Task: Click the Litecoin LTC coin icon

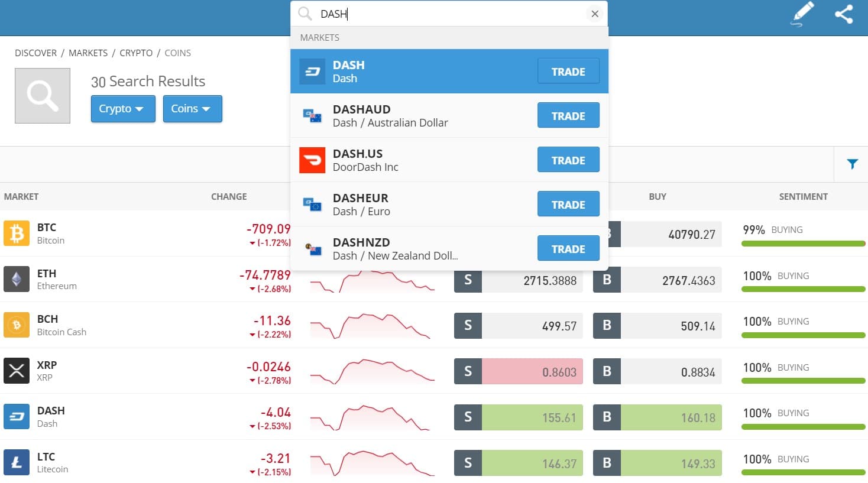Action: click(x=17, y=462)
